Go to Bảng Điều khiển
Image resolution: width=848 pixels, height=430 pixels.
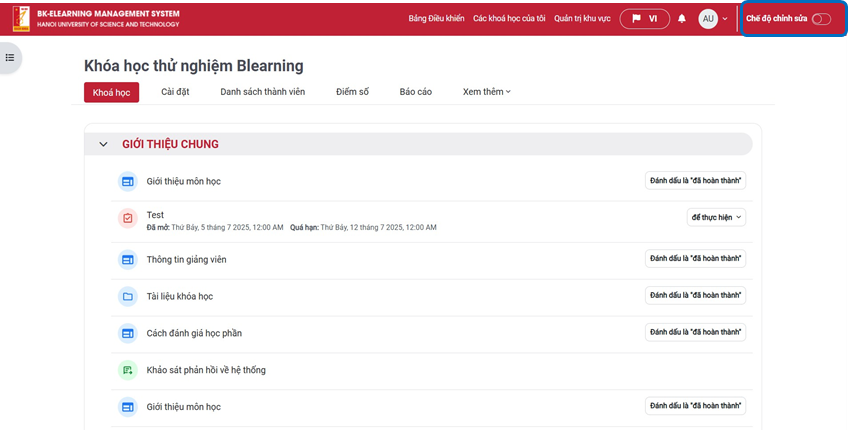(x=436, y=19)
